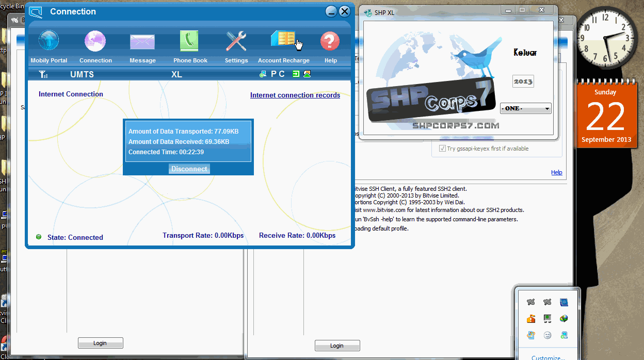Click the Internet Connection heading
This screenshot has height=360, width=644.
(71, 94)
